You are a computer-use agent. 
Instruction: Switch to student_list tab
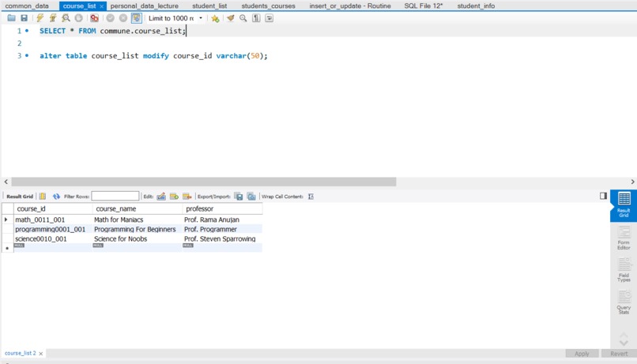pos(209,6)
